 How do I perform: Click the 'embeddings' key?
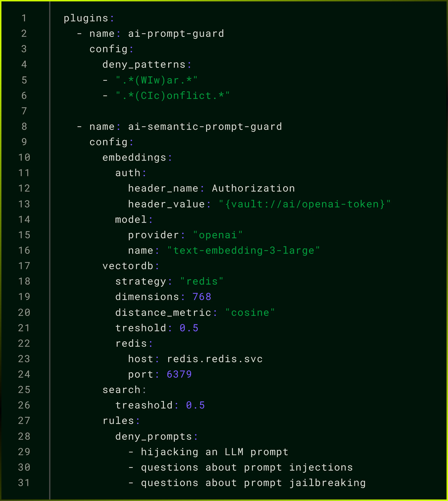[134, 158]
